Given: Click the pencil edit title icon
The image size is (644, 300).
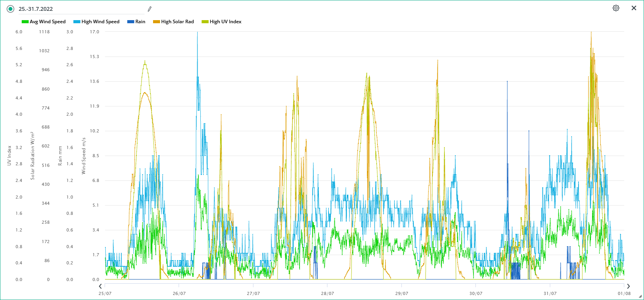Looking at the screenshot, I should point(150,9).
